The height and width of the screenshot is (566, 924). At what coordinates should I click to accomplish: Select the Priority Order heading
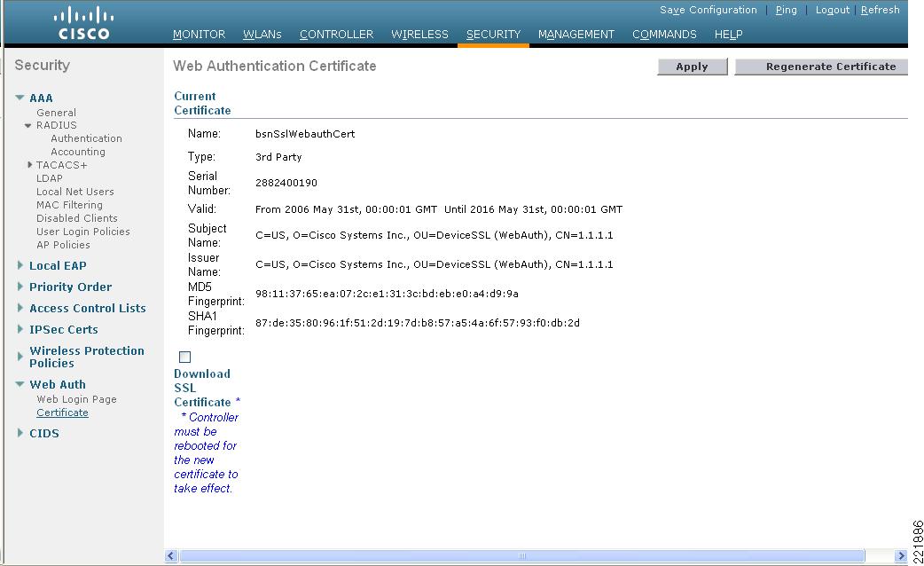click(70, 287)
